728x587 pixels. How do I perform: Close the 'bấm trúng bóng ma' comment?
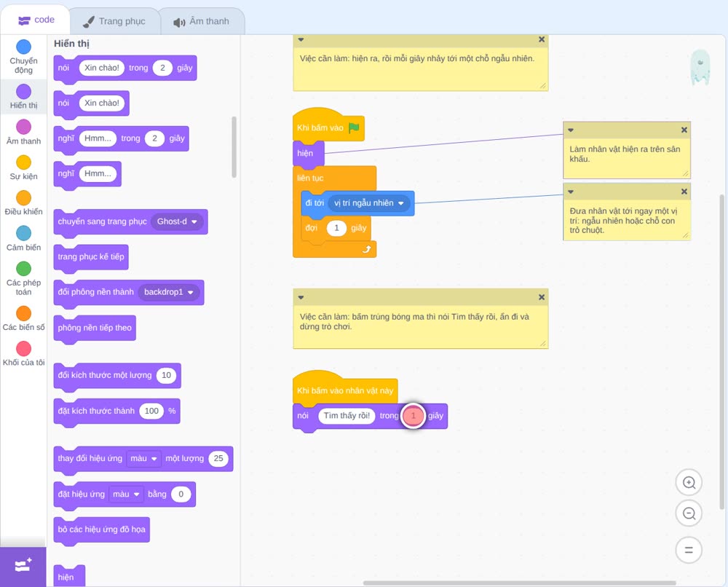coord(542,297)
